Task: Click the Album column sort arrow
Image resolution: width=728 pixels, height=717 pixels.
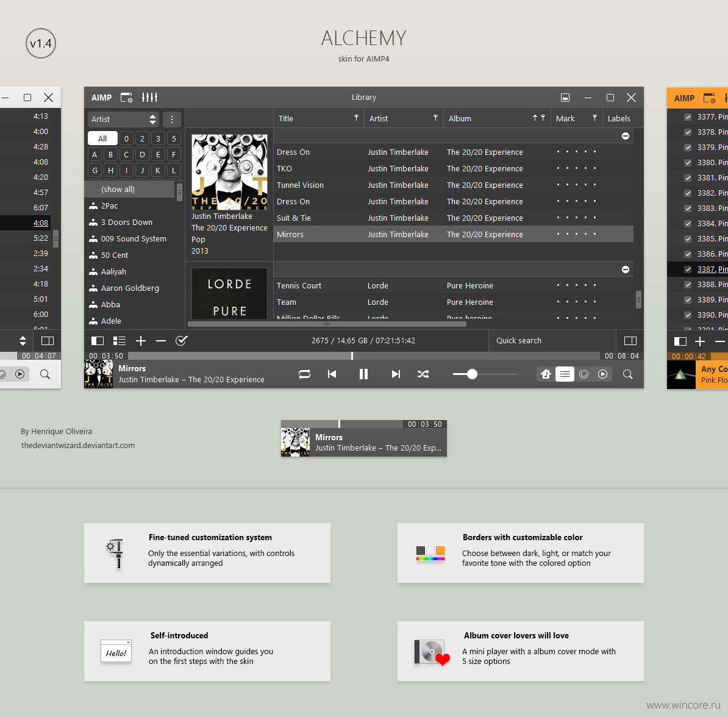Action: (535, 118)
